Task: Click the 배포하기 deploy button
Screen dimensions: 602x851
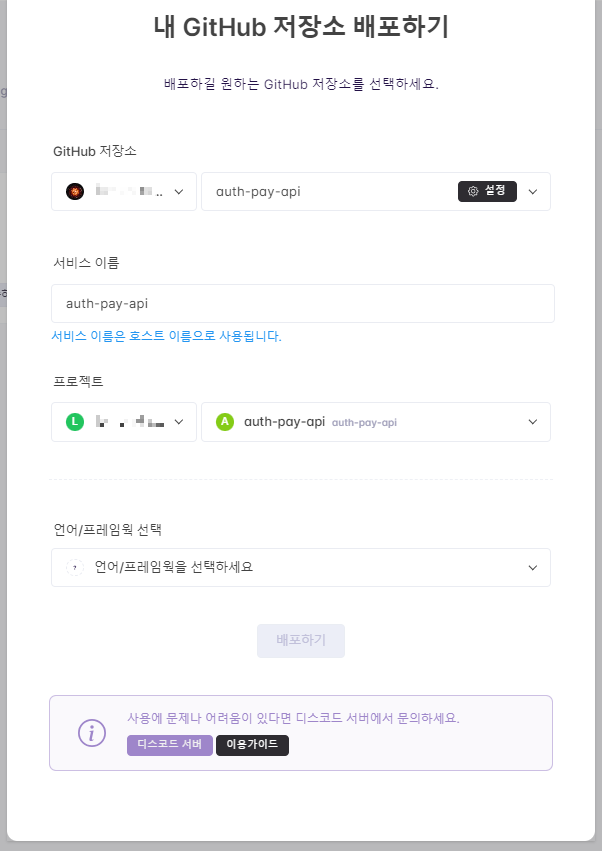Action: [300, 640]
